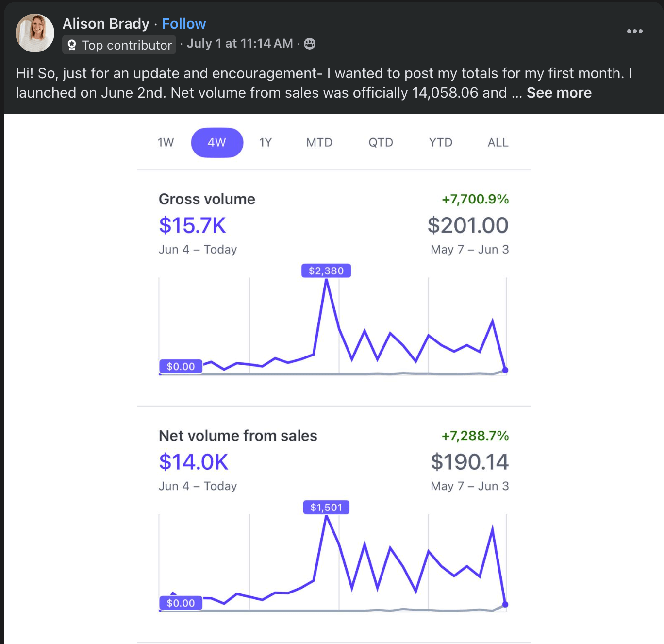The image size is (664, 644).
Task: Show the ALL time range
Action: tap(498, 142)
